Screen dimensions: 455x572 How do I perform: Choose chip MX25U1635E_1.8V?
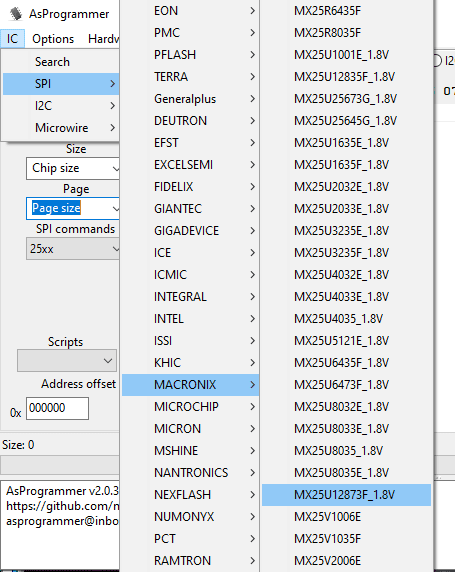coord(346,143)
